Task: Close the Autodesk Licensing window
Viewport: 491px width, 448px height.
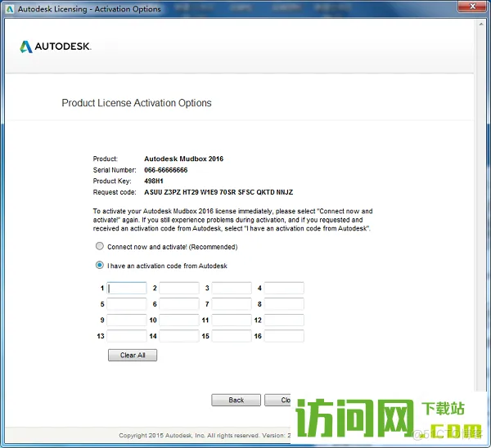Action: 473,7
